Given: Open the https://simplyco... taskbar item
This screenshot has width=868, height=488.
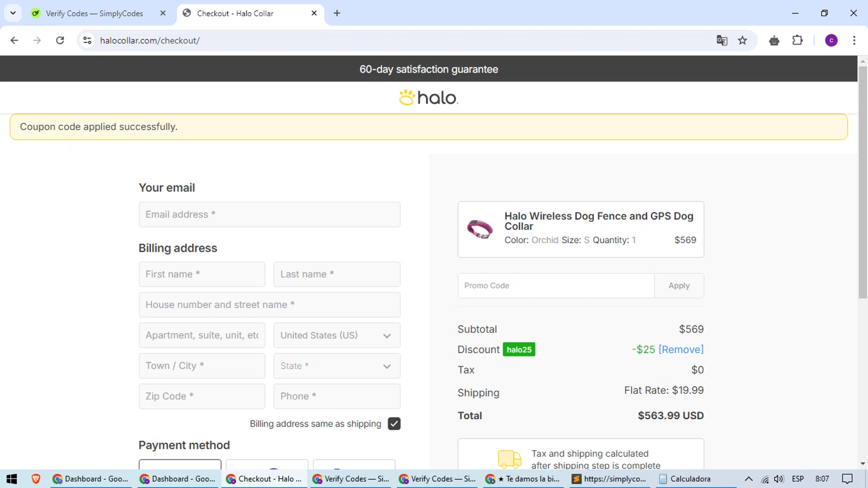Looking at the screenshot, I should click(609, 479).
